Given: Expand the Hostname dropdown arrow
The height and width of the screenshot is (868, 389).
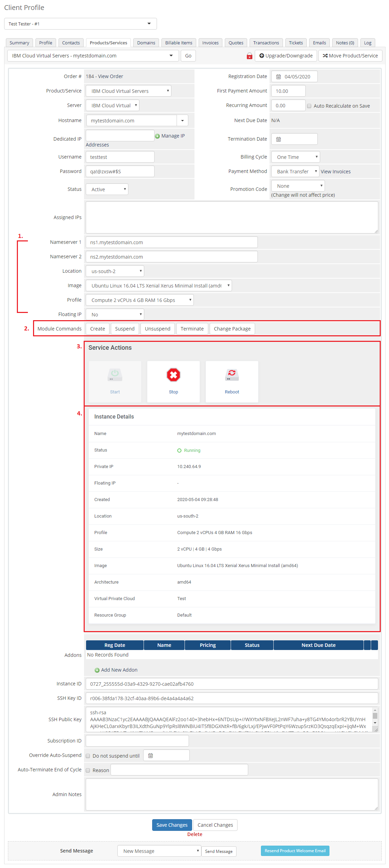Looking at the screenshot, I should pos(182,120).
